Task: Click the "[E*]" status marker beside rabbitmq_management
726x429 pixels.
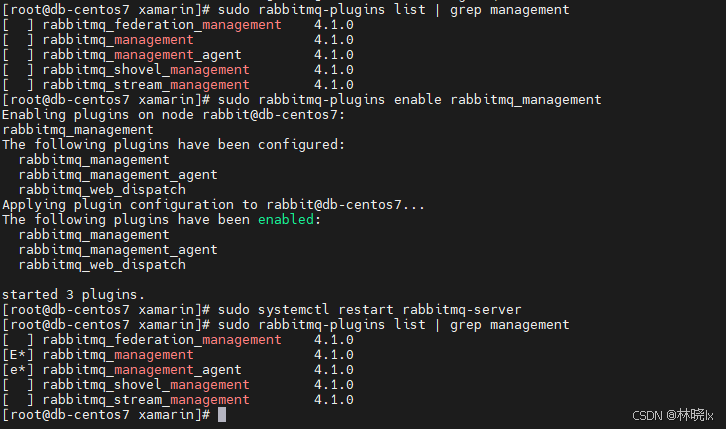Action: point(18,354)
